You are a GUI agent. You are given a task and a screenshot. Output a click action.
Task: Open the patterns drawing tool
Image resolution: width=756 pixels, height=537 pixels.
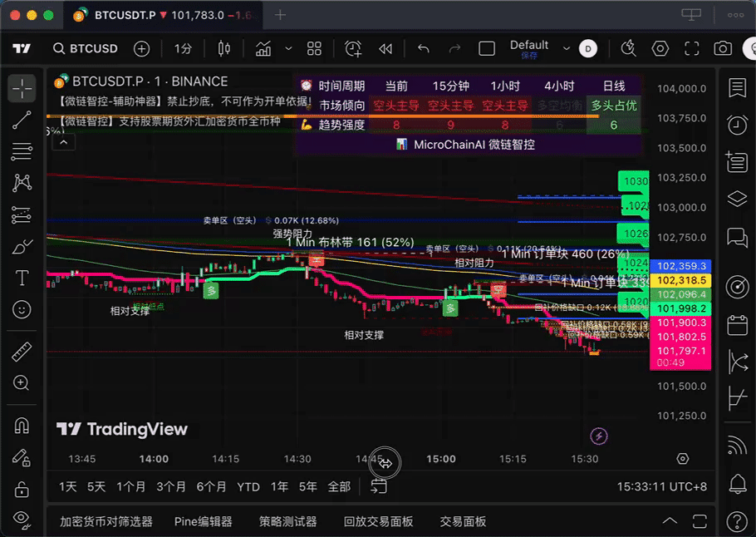click(22, 183)
